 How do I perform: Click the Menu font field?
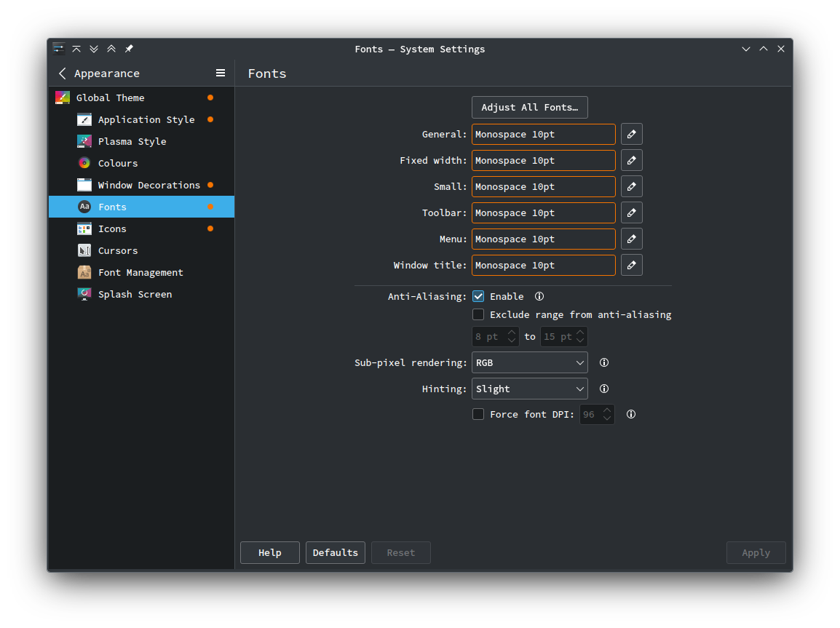pos(544,239)
